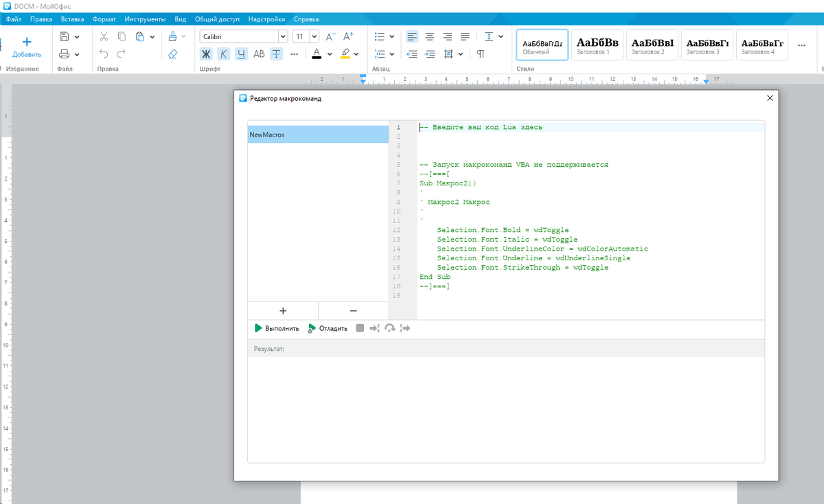Click the Copy icon in Правка group
This screenshot has height=504, width=824.
click(122, 36)
